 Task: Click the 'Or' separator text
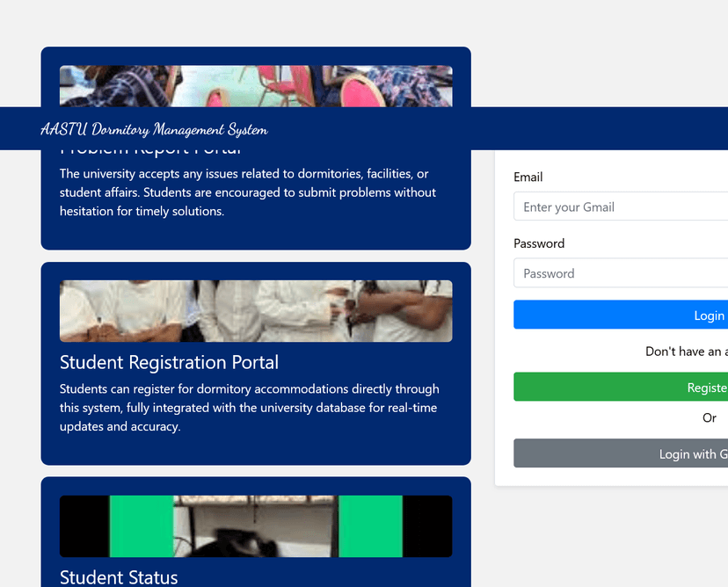click(x=710, y=417)
